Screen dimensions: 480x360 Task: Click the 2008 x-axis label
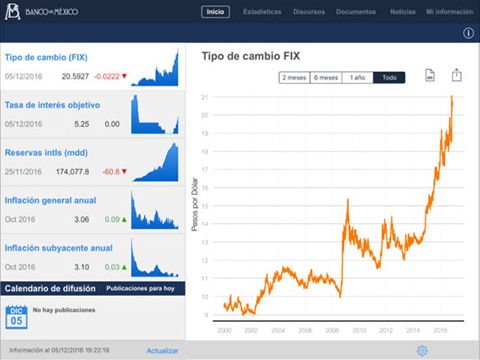pos(332,330)
